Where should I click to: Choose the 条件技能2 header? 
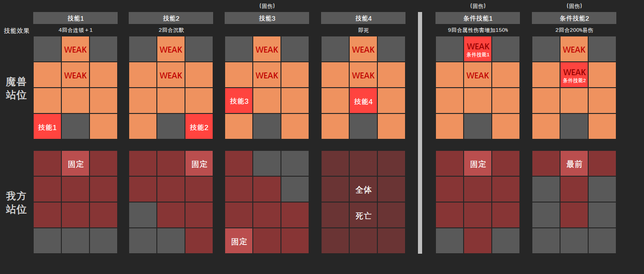pos(574,18)
